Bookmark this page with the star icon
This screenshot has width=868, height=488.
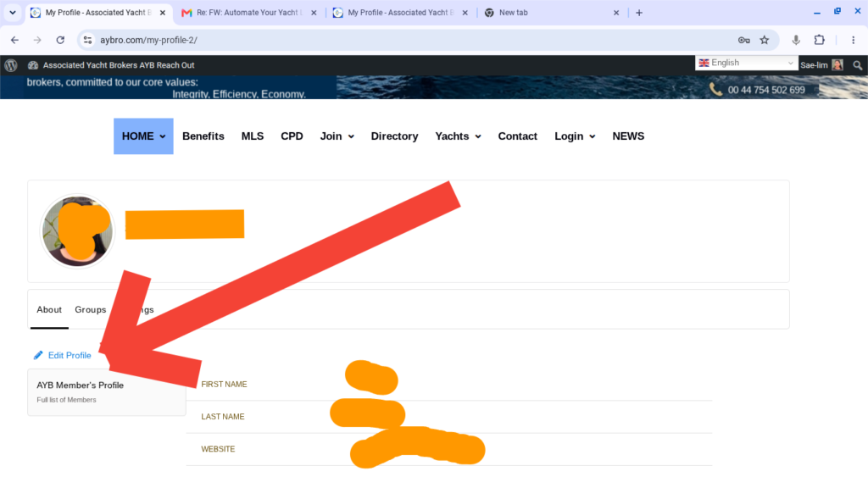tap(765, 40)
